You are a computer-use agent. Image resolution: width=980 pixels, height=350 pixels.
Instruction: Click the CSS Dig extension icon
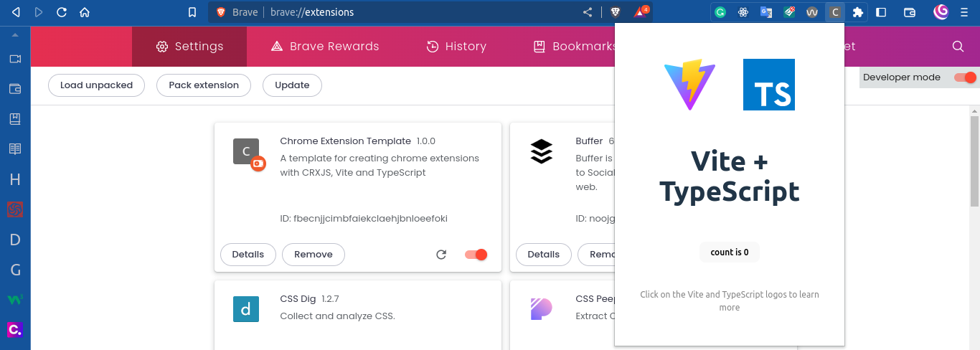[246, 309]
